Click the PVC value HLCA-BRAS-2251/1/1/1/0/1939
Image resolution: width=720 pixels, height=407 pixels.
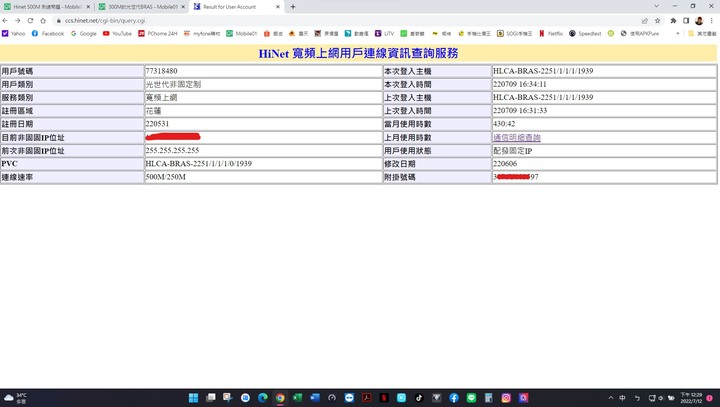(x=199, y=164)
